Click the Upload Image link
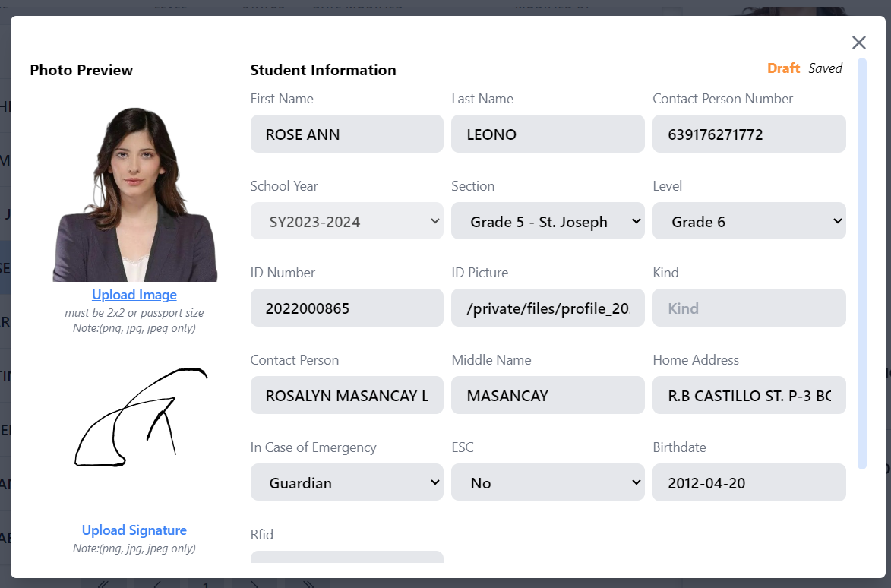This screenshot has width=891, height=588. (x=134, y=295)
